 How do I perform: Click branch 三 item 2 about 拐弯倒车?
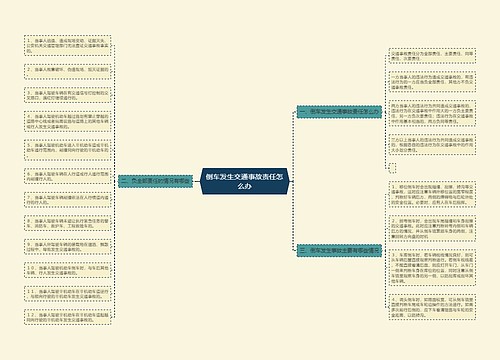click(432, 228)
